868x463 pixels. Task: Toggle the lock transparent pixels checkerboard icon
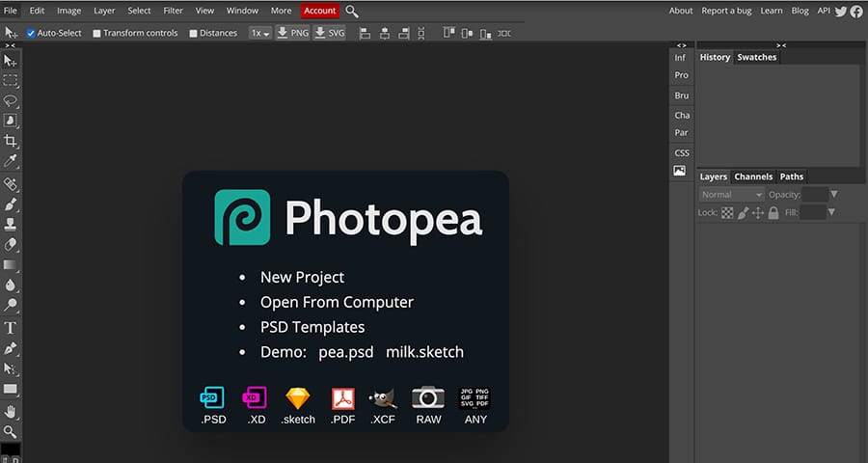pos(727,212)
